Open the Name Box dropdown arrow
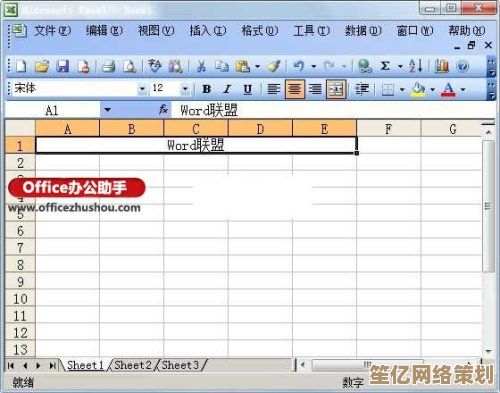The image size is (500, 393). (107, 109)
